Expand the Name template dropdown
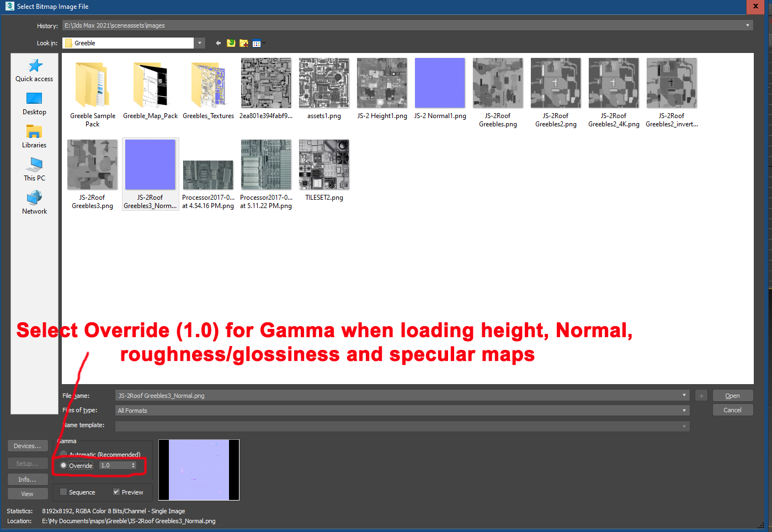Image resolution: width=772 pixels, height=532 pixels. pos(684,425)
